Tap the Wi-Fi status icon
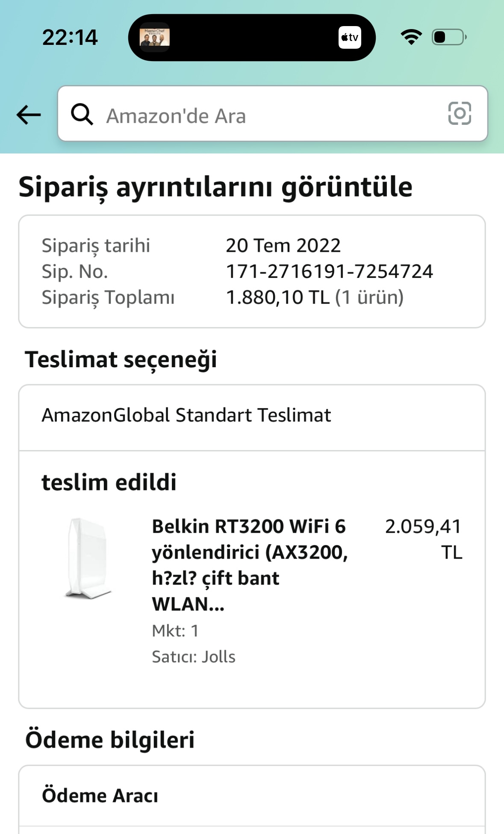Viewport: 504px width, 834px height. [411, 37]
